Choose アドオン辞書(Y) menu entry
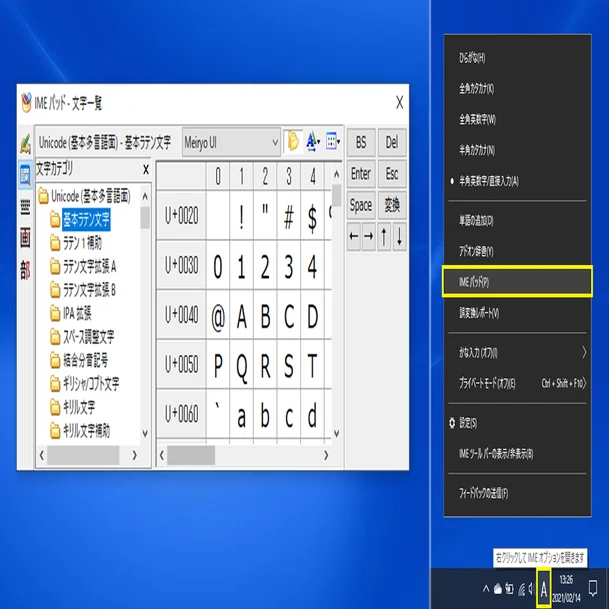The image size is (609, 609). (517, 252)
